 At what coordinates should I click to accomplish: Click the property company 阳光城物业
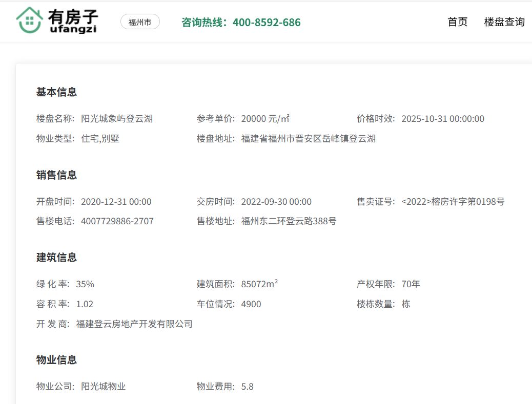pyautogui.click(x=103, y=387)
